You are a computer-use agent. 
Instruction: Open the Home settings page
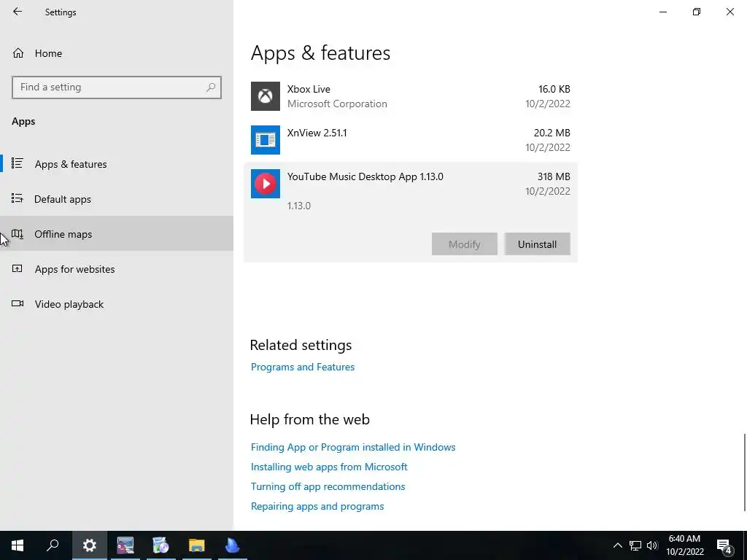[117, 53]
